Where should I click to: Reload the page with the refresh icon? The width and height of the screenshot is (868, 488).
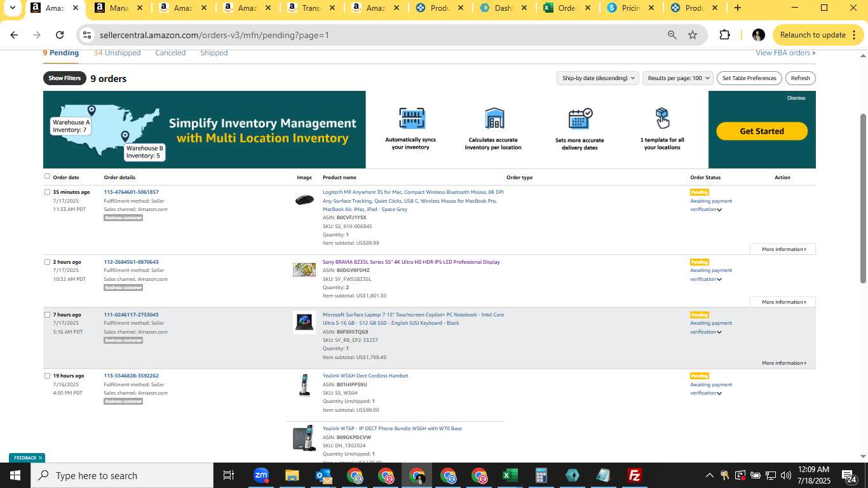(60, 35)
